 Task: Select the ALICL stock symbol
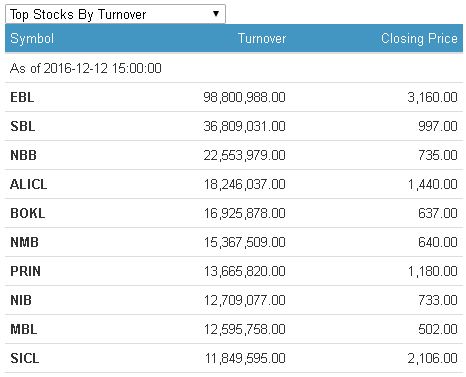coord(29,184)
